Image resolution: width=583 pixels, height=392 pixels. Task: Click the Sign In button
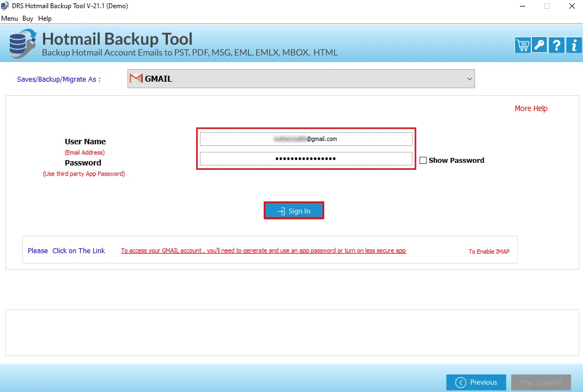pos(294,211)
